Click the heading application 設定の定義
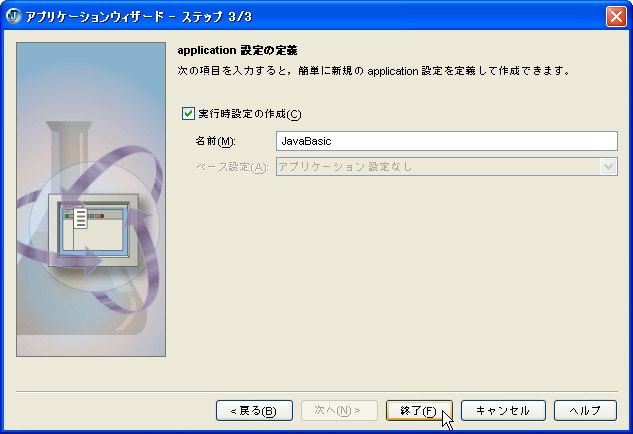 click(x=238, y=49)
